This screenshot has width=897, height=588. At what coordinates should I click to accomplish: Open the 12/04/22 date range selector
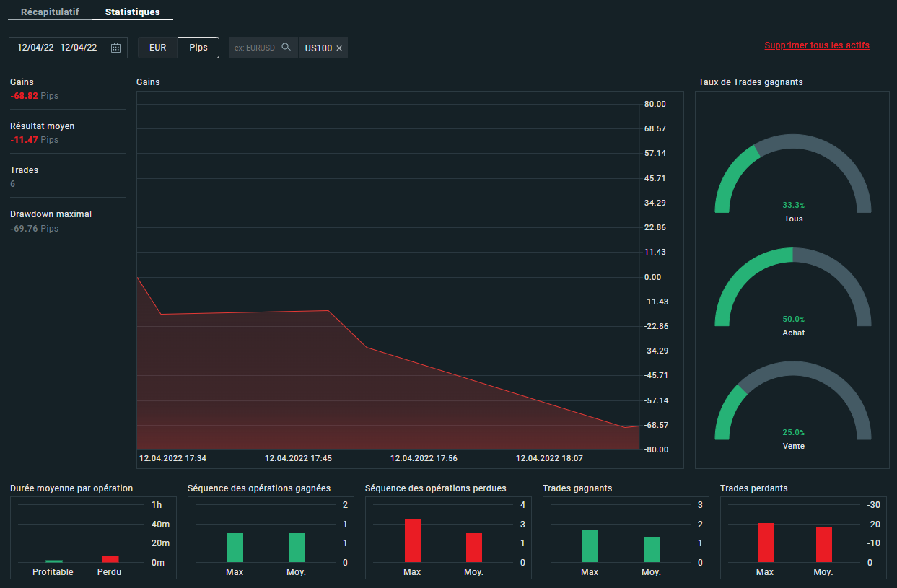[58, 48]
